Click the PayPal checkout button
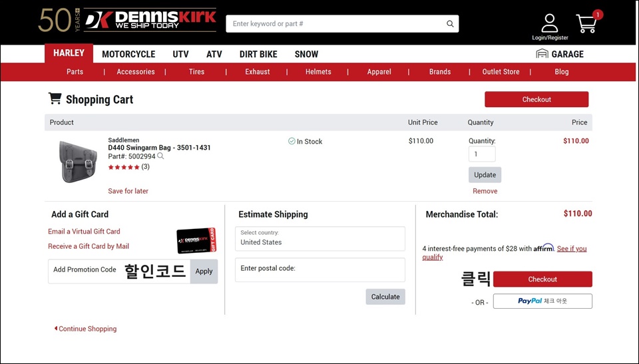639x364 pixels. pos(542,301)
